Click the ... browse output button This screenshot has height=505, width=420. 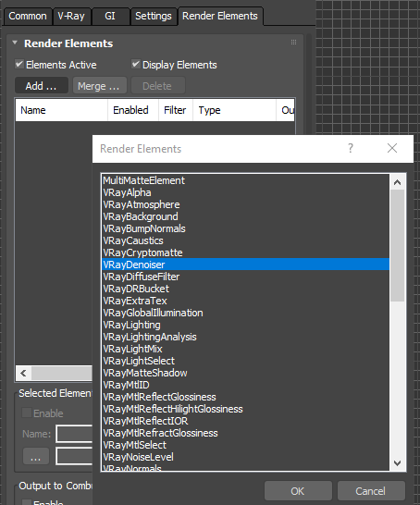click(36, 456)
